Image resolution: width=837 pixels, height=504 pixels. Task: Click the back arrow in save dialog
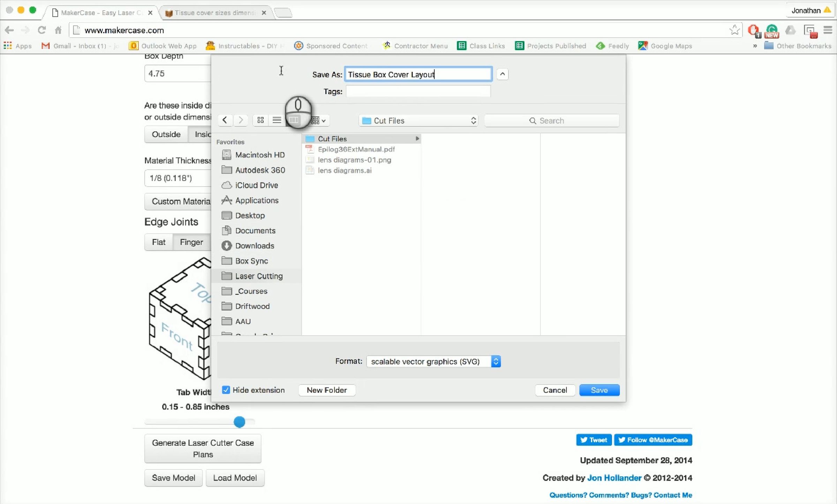pos(225,120)
